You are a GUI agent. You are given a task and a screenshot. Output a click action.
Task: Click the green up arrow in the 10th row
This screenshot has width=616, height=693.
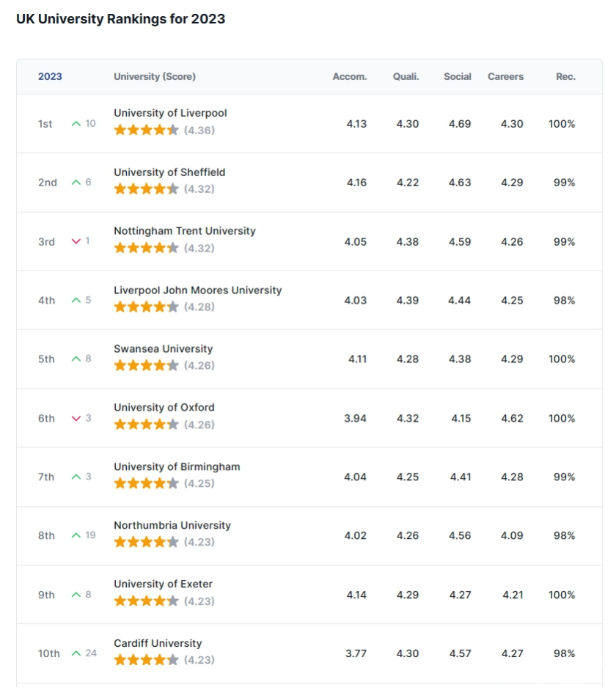point(76,653)
